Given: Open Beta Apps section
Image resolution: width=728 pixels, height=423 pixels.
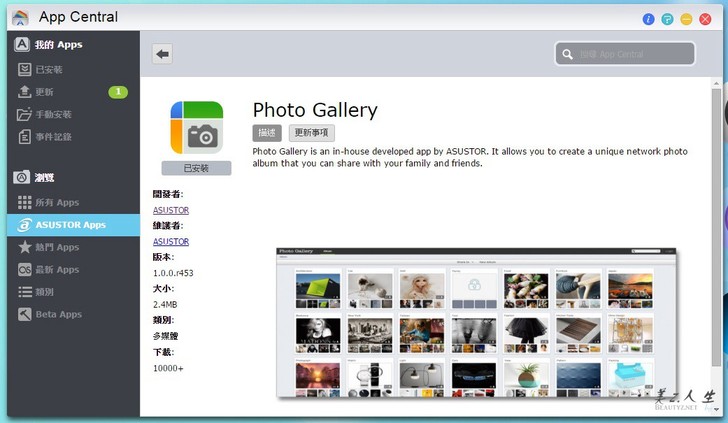Looking at the screenshot, I should pos(58,314).
